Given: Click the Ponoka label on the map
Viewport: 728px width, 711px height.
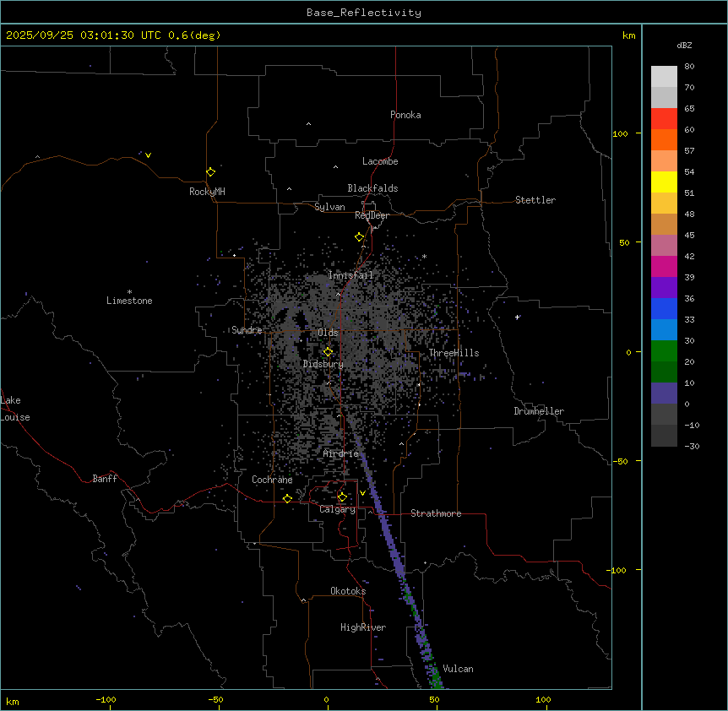Looking at the screenshot, I should [x=405, y=115].
